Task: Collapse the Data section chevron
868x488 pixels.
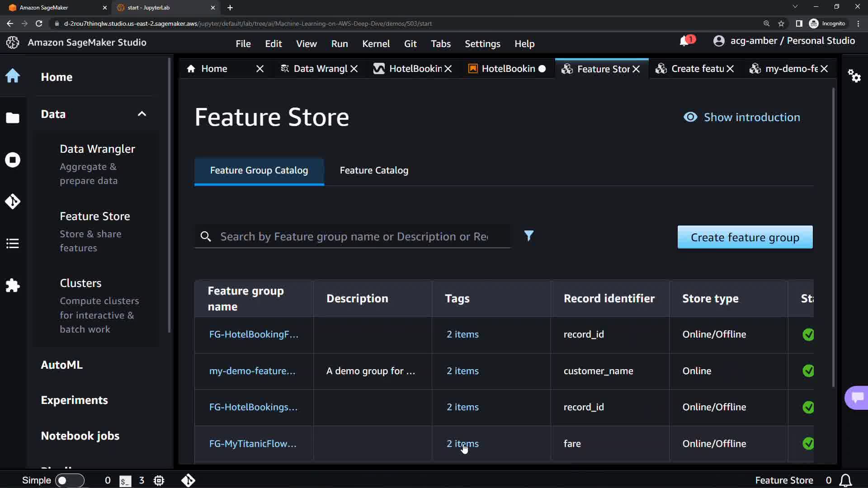Action: click(x=142, y=114)
